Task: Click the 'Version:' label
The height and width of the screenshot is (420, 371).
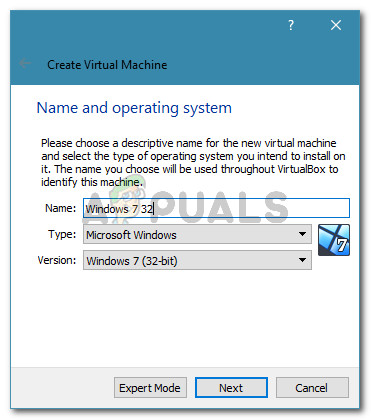Action: click(x=57, y=260)
